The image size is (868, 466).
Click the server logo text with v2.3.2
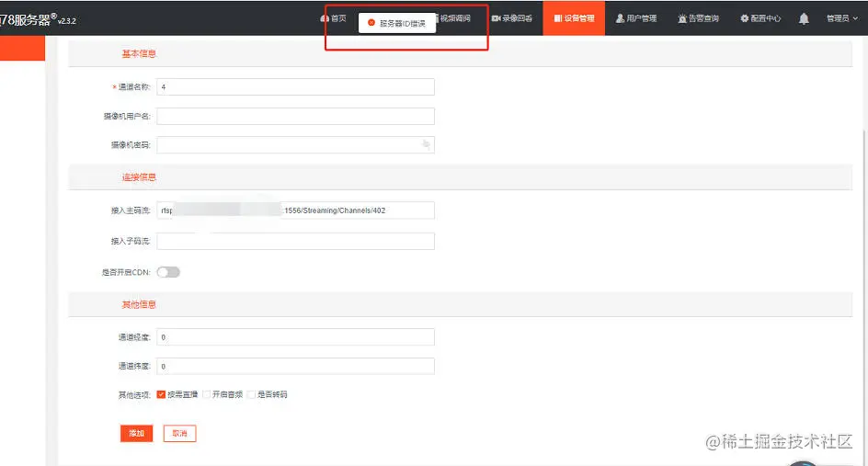tap(38, 20)
